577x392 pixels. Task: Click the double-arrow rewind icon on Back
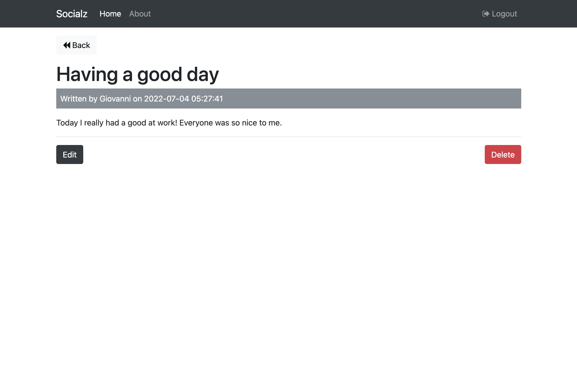(x=67, y=45)
